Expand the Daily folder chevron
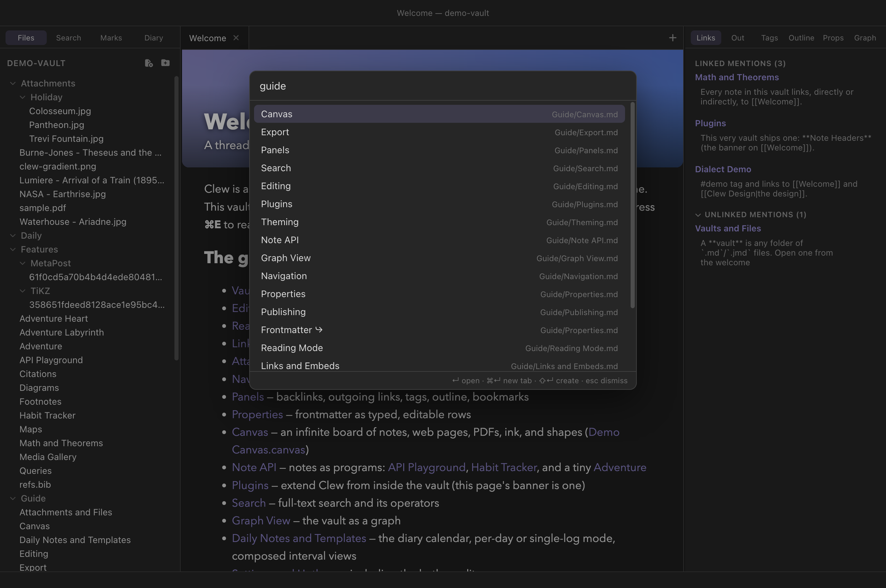The width and height of the screenshot is (886, 588). tap(13, 236)
